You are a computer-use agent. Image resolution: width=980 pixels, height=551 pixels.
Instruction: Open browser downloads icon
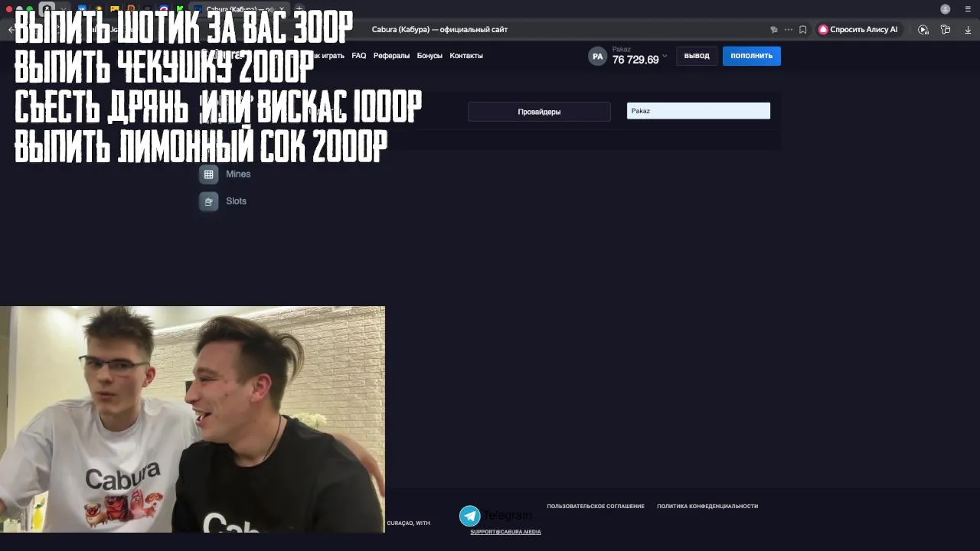[968, 30]
